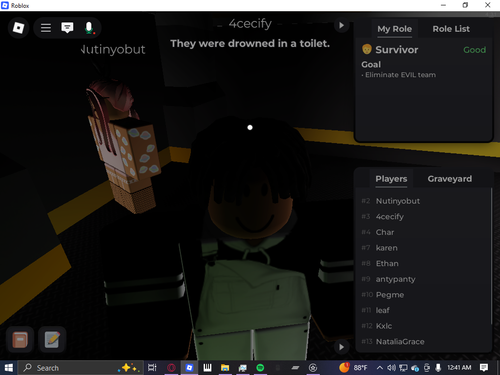Open the hamburger menu in top bar
500x375 pixels.
tap(46, 28)
